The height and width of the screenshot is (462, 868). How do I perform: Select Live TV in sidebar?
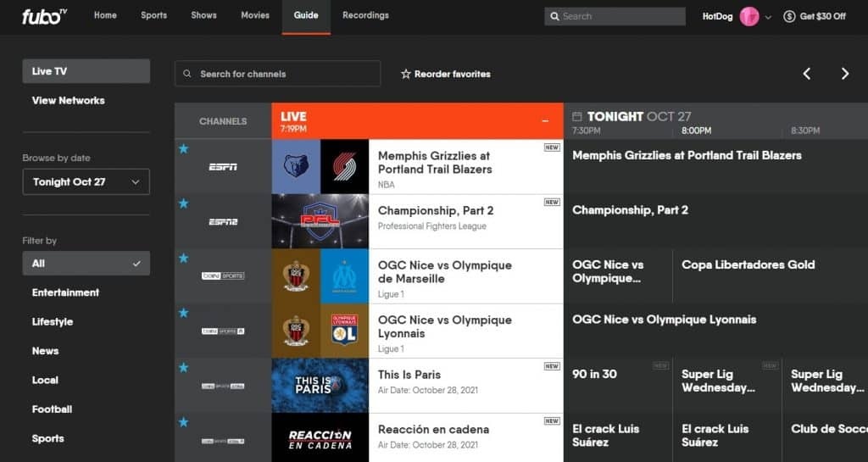click(x=86, y=71)
